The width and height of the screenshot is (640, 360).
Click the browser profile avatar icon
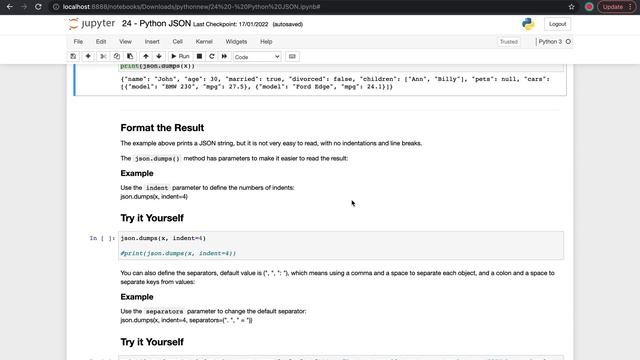[x=589, y=7]
